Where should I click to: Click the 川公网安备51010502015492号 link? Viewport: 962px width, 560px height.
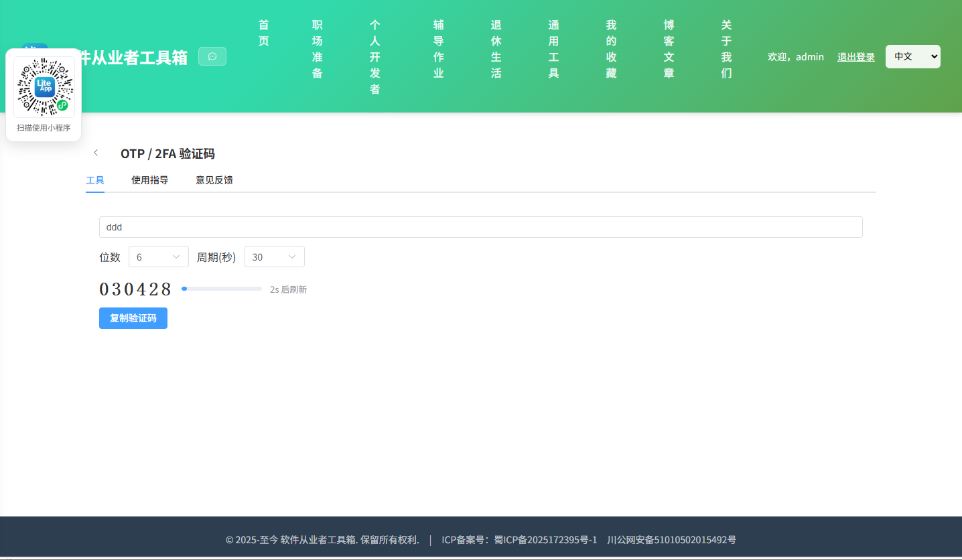672,540
